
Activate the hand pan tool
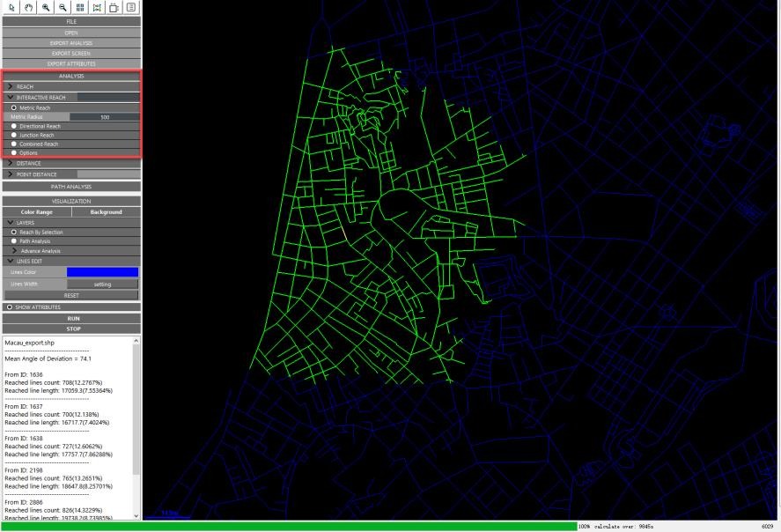point(29,7)
